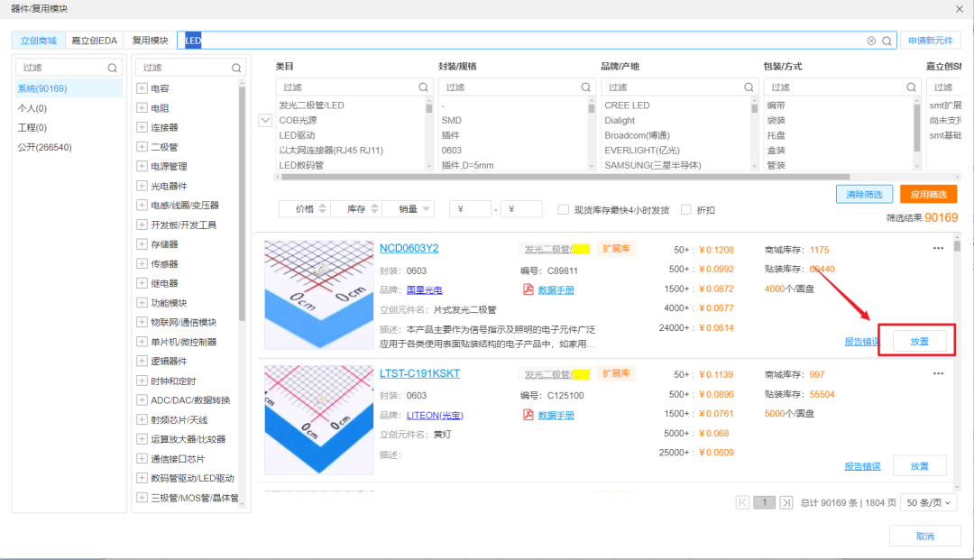Open the NCD0603Y2 part link
The width and height of the screenshot is (974, 560).
(x=409, y=248)
